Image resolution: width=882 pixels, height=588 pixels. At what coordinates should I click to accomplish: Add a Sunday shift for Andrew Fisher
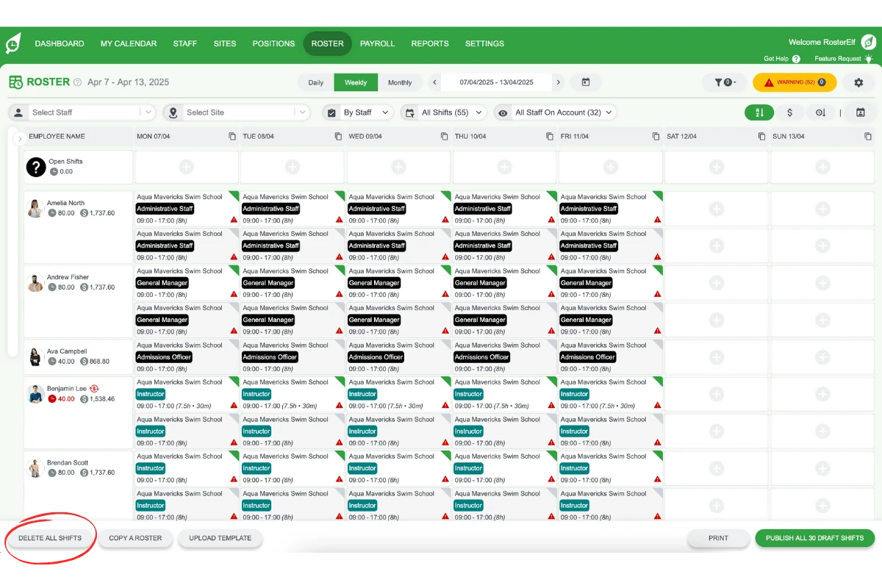coord(822,283)
